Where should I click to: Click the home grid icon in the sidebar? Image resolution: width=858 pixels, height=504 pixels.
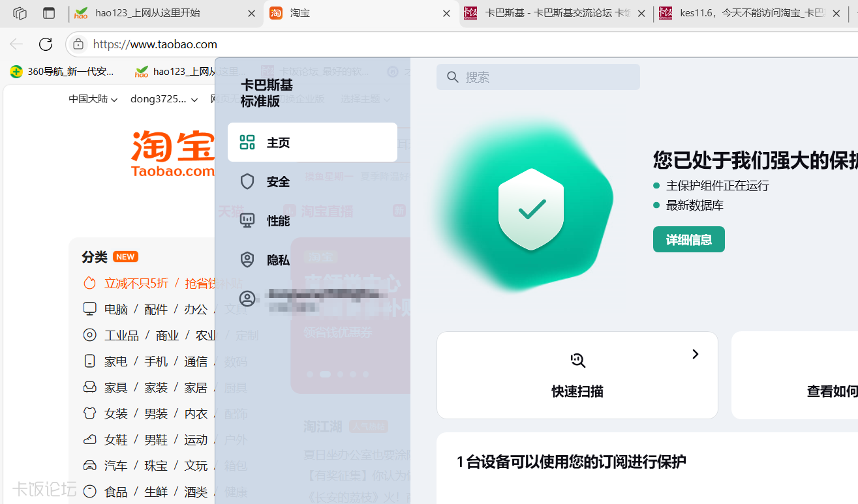pos(247,142)
